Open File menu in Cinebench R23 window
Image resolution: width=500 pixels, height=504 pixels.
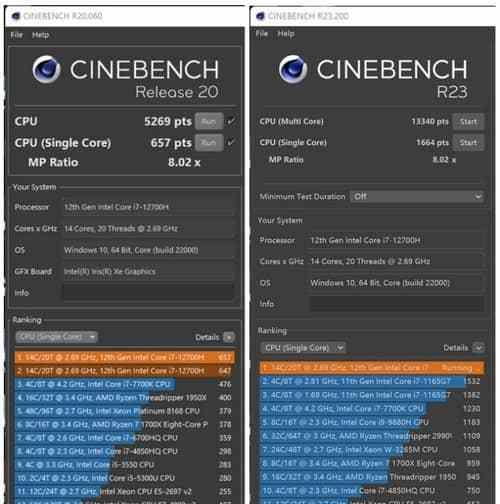pos(262,34)
